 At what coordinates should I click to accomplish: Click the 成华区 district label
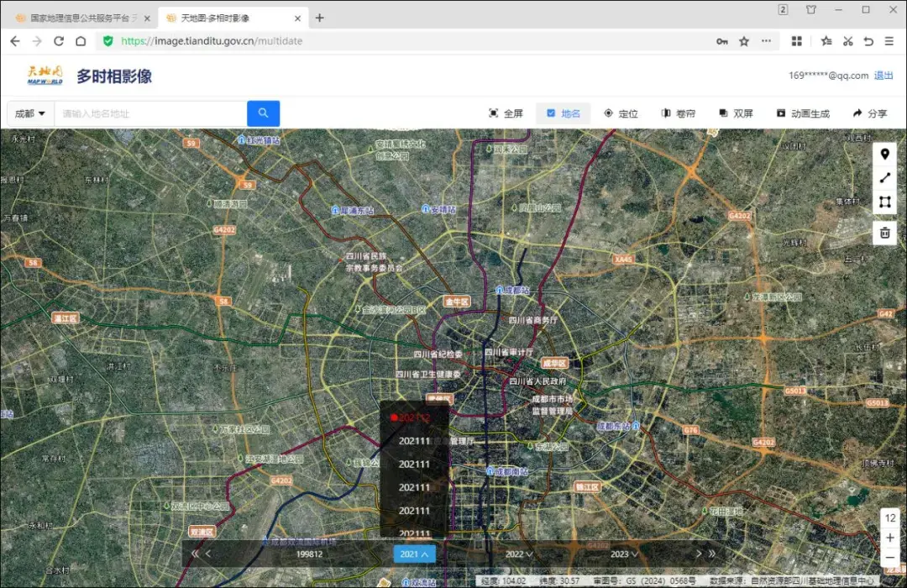554,364
